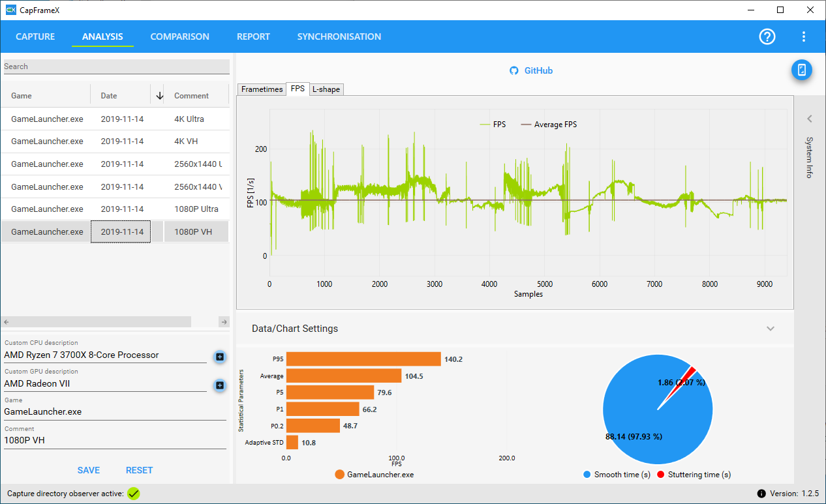This screenshot has width=826, height=504.
Task: Select the FPS chart tab
Action: click(x=298, y=89)
